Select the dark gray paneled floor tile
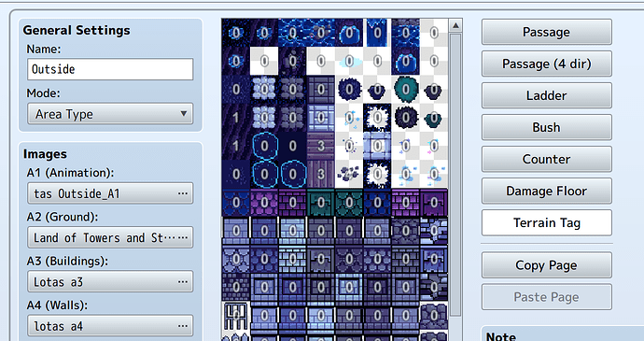 tap(321, 90)
